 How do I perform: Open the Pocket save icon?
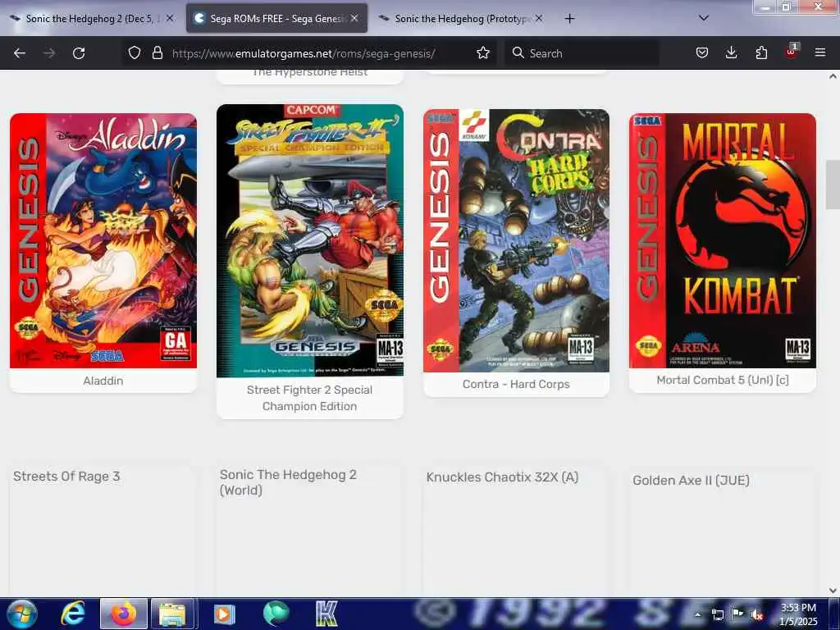[x=702, y=52]
